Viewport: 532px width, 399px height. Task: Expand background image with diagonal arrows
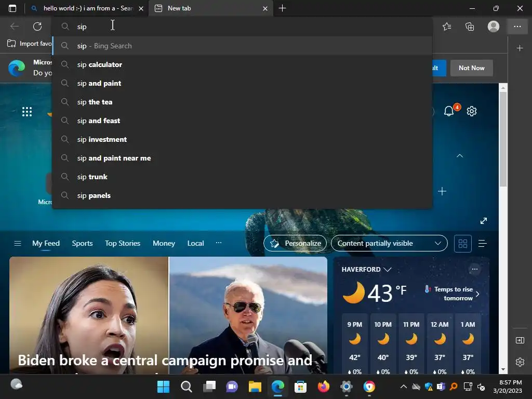[x=484, y=221]
